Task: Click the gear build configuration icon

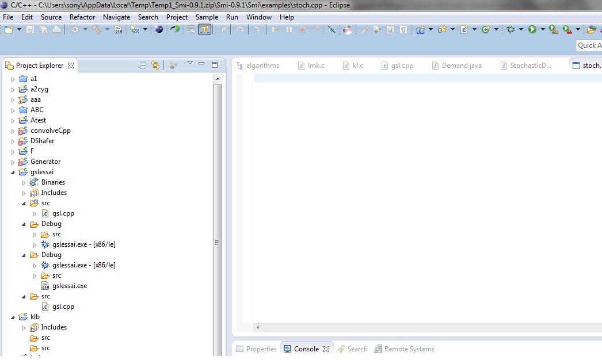Action: click(x=75, y=29)
